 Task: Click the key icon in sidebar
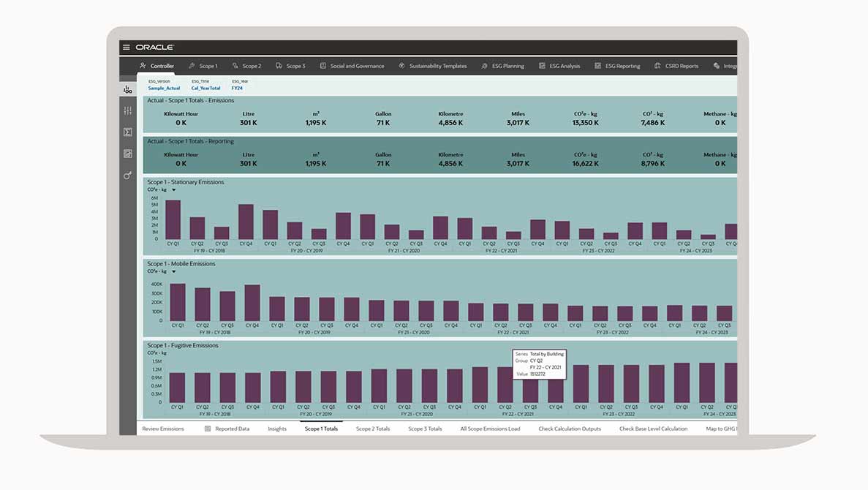tap(128, 176)
